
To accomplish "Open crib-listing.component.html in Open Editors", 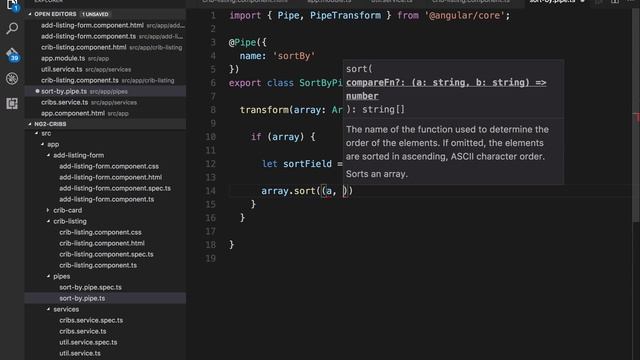I will pos(105,47).
